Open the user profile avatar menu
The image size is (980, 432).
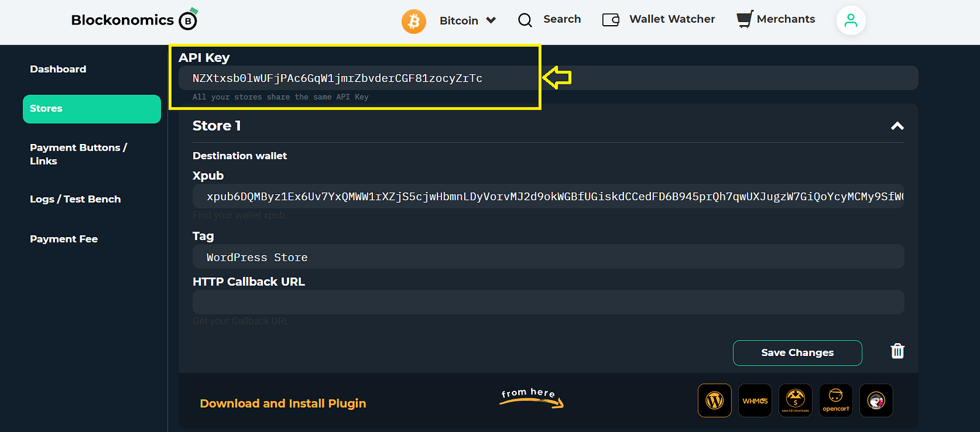coord(851,21)
